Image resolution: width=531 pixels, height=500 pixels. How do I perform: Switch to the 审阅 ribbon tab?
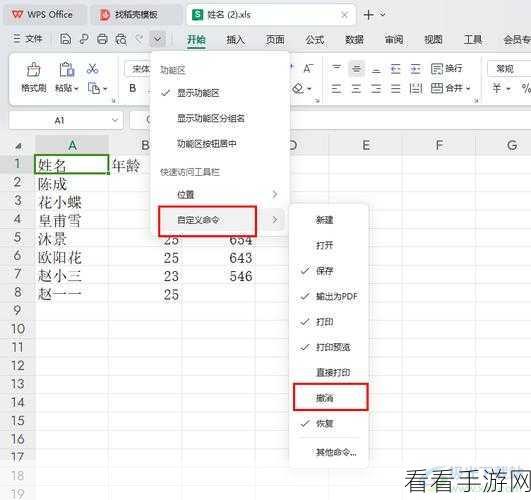[x=394, y=40]
